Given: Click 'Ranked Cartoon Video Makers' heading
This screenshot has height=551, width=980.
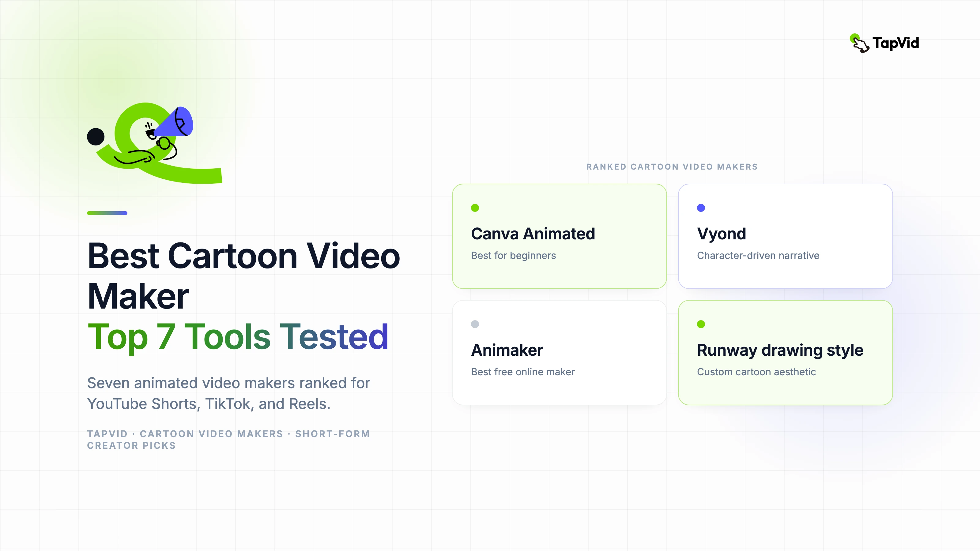Looking at the screenshot, I should point(672,167).
